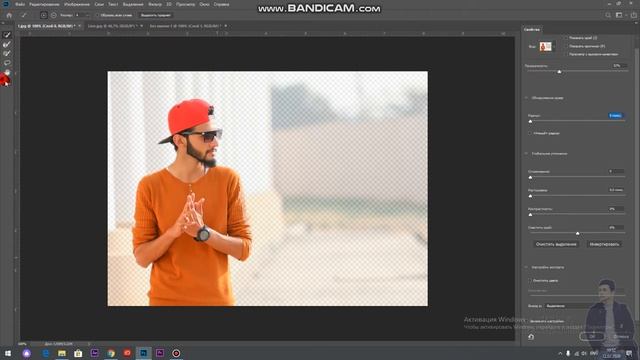
Task: Switch to Photoshop taskbar icon
Action: (x=144, y=353)
